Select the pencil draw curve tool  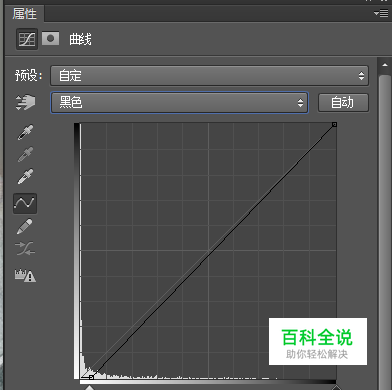pyautogui.click(x=25, y=226)
